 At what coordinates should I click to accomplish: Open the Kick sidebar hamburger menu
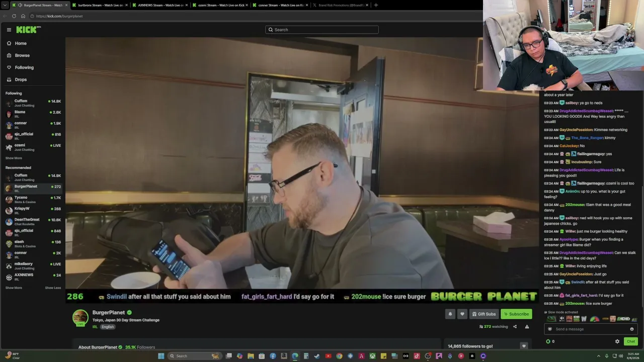coord(9,30)
